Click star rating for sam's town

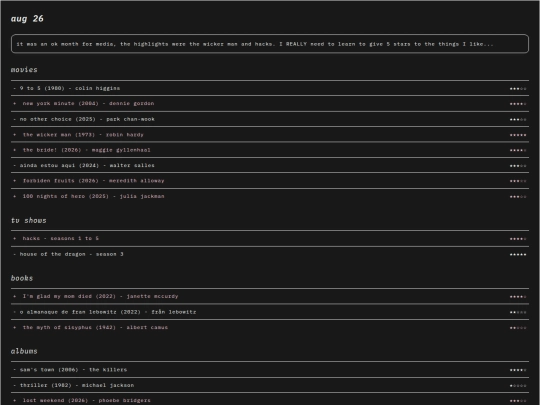(518, 370)
